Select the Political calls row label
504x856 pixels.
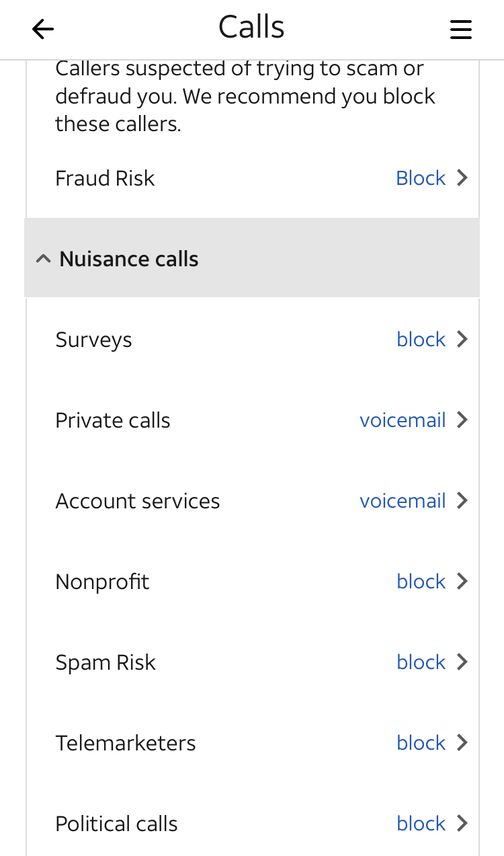coord(116,824)
